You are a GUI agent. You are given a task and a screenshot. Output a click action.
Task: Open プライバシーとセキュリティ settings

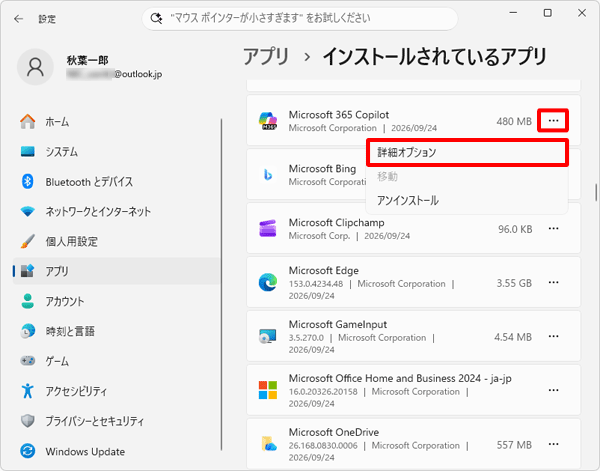[117, 421]
